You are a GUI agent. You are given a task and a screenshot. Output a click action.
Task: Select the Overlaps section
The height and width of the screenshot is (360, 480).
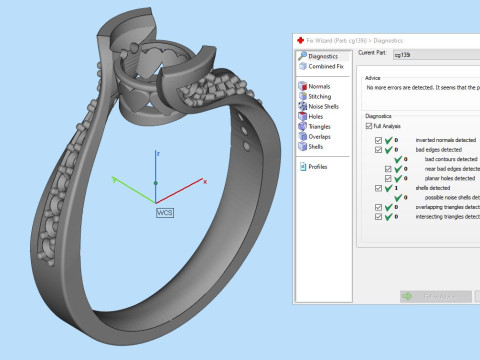tap(319, 137)
